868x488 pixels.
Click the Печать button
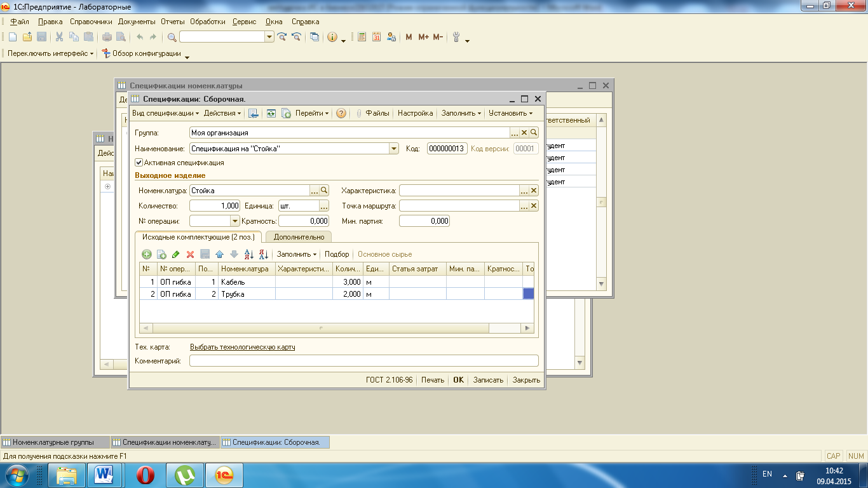(x=433, y=380)
